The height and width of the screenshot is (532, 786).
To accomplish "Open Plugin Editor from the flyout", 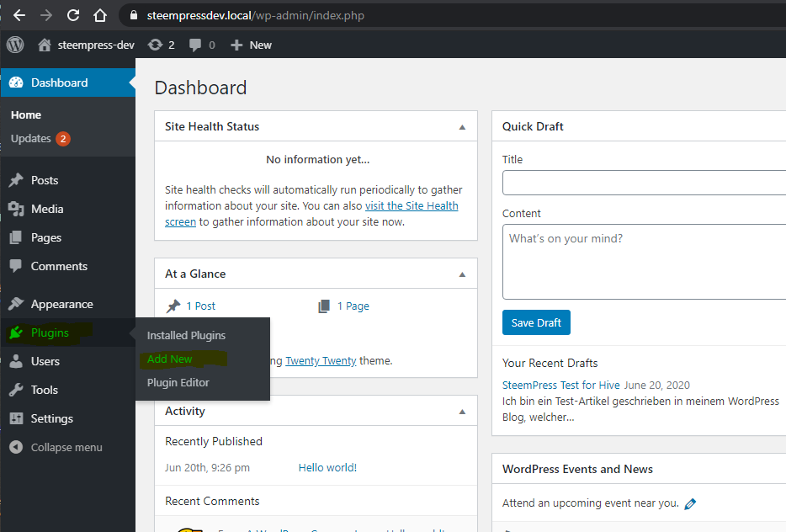I will 178,382.
